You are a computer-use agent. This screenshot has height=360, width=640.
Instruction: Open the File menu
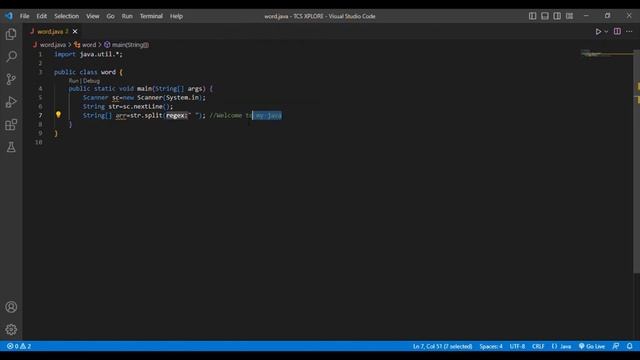[x=24, y=16]
